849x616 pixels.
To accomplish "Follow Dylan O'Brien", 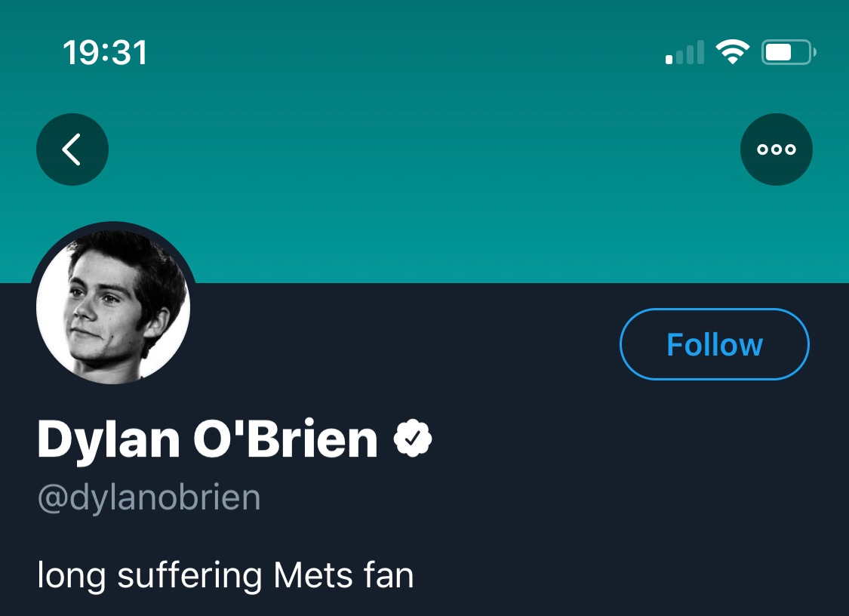I will coord(715,344).
